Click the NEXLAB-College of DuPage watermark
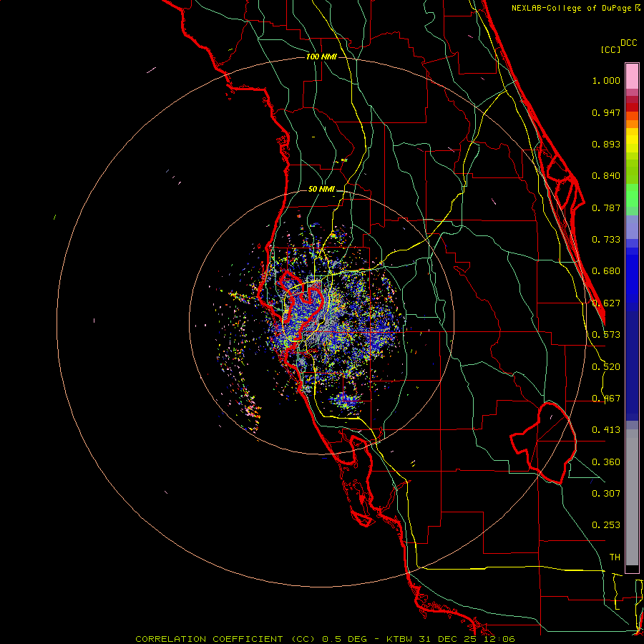The height and width of the screenshot is (644, 644). point(576,8)
